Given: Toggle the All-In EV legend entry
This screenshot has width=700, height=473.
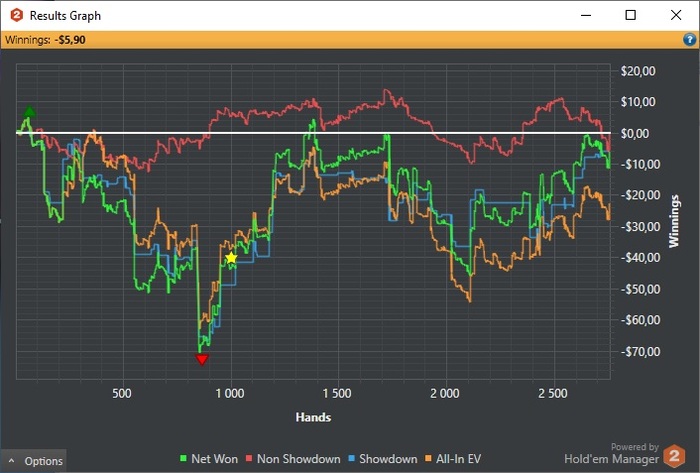Looking at the screenshot, I should click(x=453, y=459).
